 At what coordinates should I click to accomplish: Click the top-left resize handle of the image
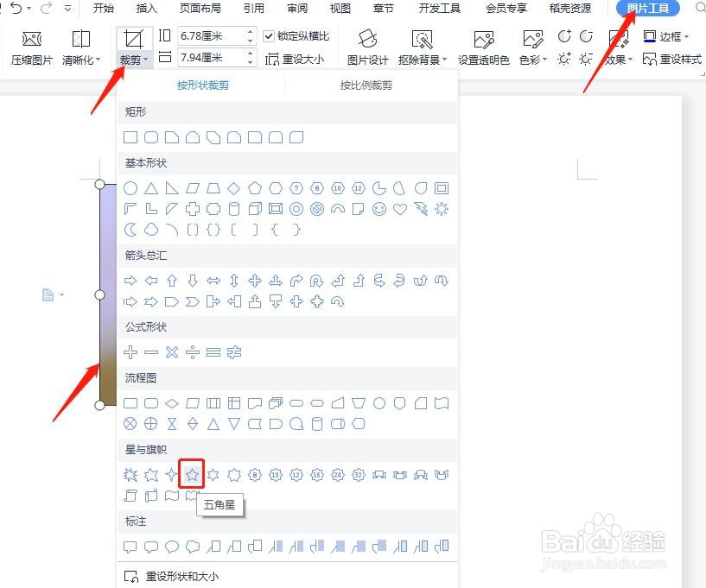(99, 184)
